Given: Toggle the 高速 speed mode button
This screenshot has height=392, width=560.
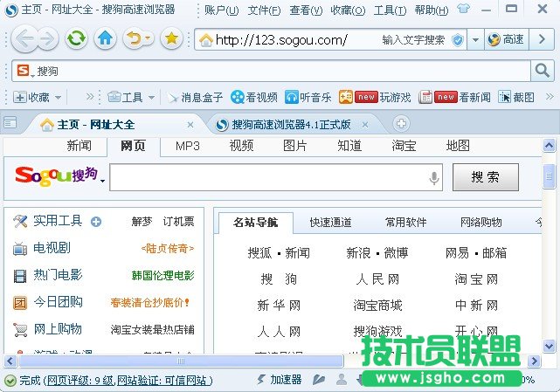Looking at the screenshot, I should [506, 39].
